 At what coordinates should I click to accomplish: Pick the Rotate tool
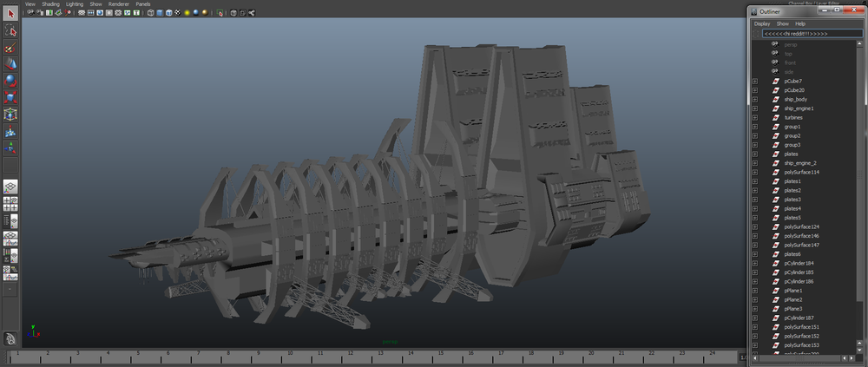(10, 81)
